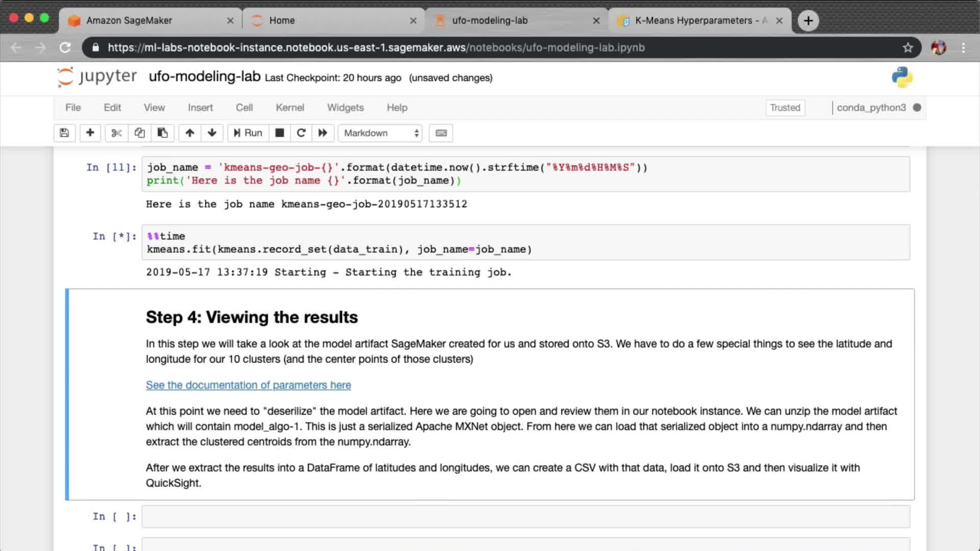Screen dimensions: 980x551
Task: Click the save and checkpoint icon
Action: [64, 133]
